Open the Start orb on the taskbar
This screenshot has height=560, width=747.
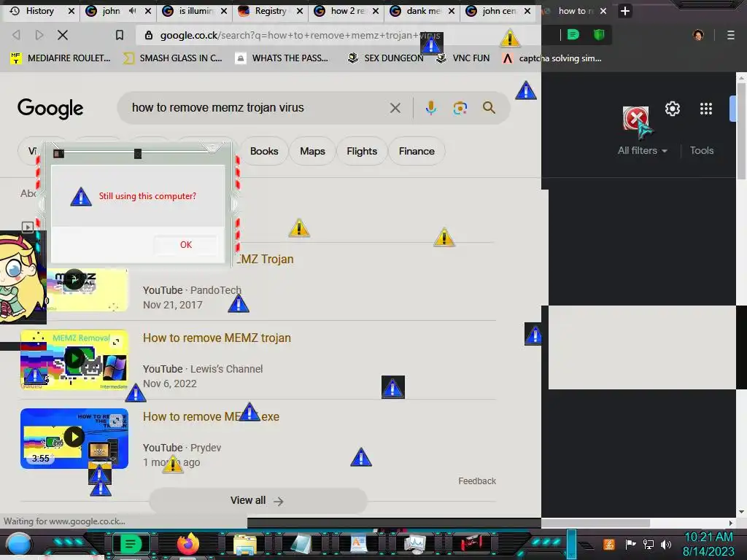tap(18, 544)
